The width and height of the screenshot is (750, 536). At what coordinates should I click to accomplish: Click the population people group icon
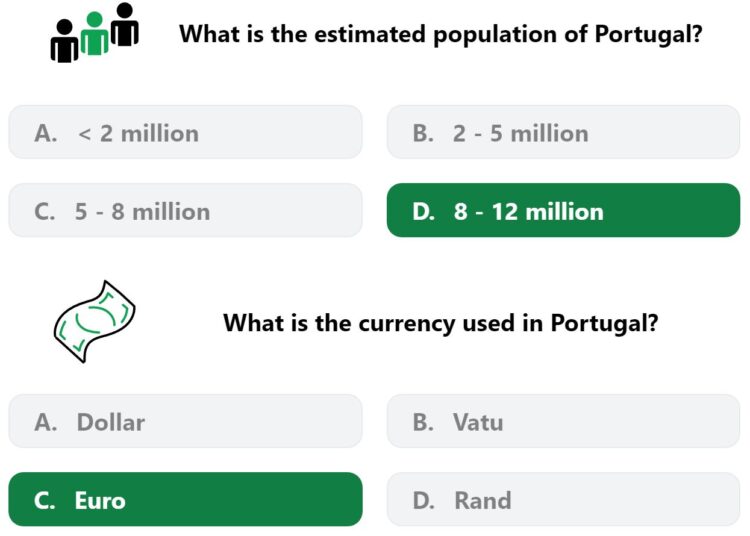click(95, 33)
